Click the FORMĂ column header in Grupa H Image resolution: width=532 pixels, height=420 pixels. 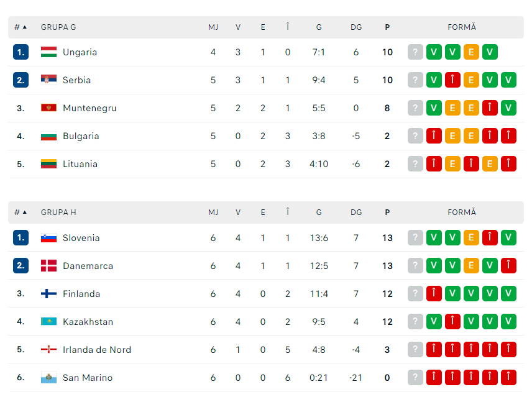pyautogui.click(x=462, y=212)
